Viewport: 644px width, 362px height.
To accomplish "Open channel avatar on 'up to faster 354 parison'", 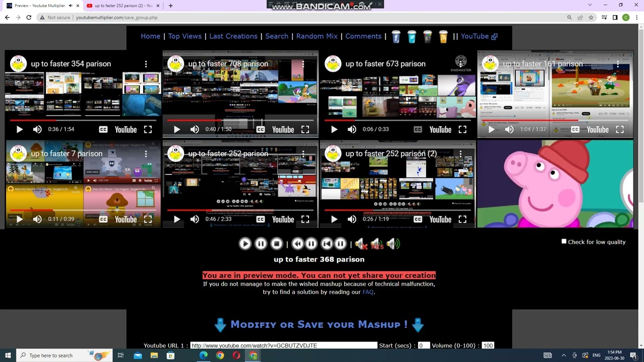I will [x=19, y=64].
